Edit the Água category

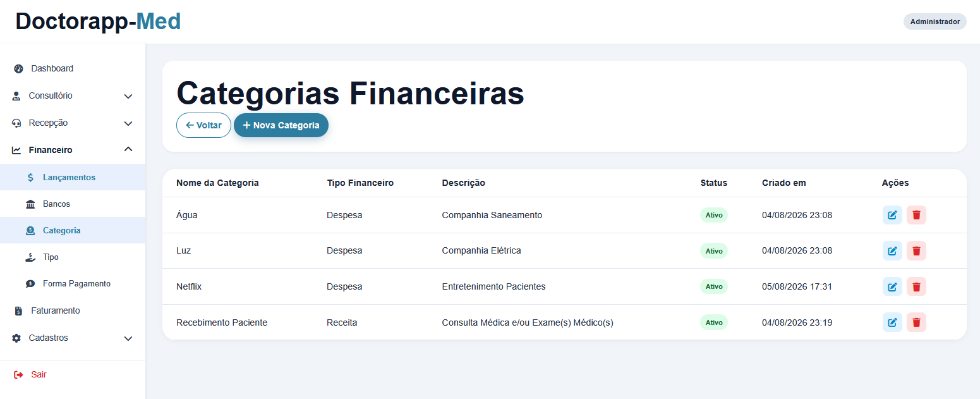point(892,215)
